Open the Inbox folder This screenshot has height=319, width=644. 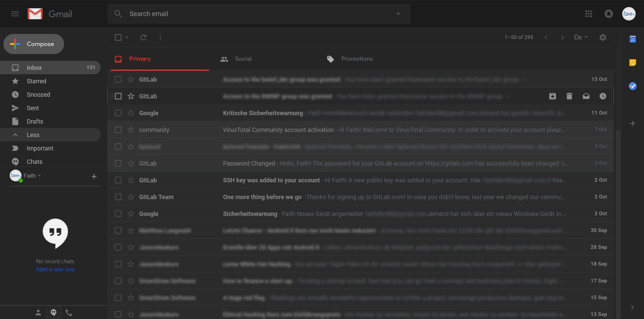tap(50, 67)
